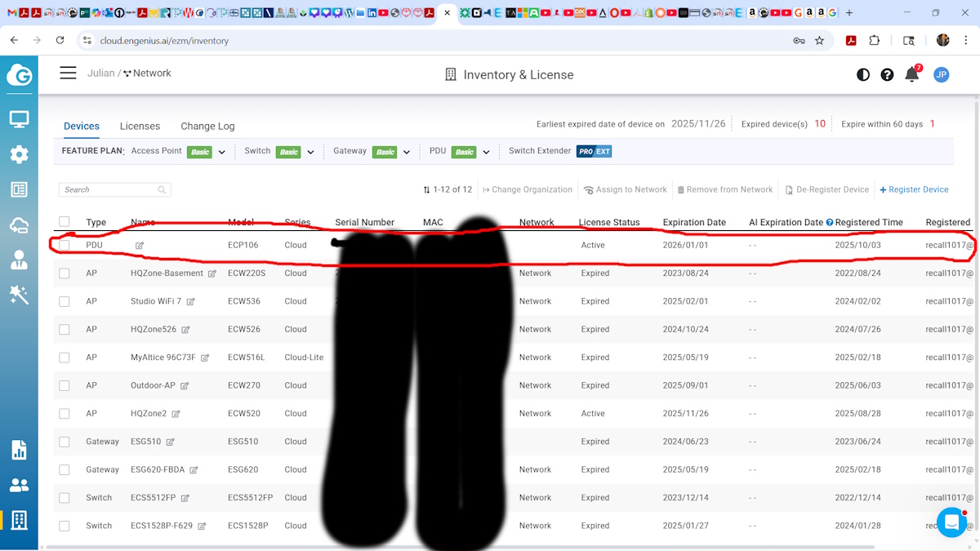Expand the Switch feature plan dropdown

(x=310, y=152)
